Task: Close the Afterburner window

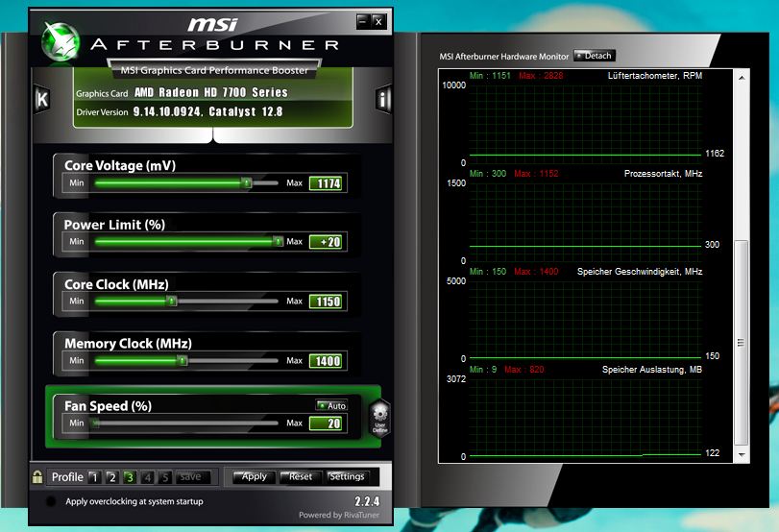Action: (378, 21)
